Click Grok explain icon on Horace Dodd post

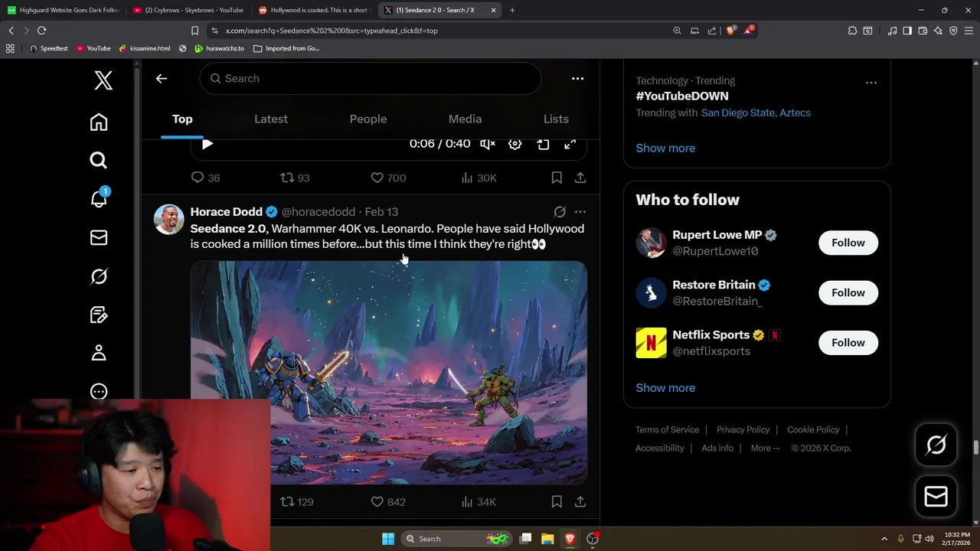tap(560, 212)
